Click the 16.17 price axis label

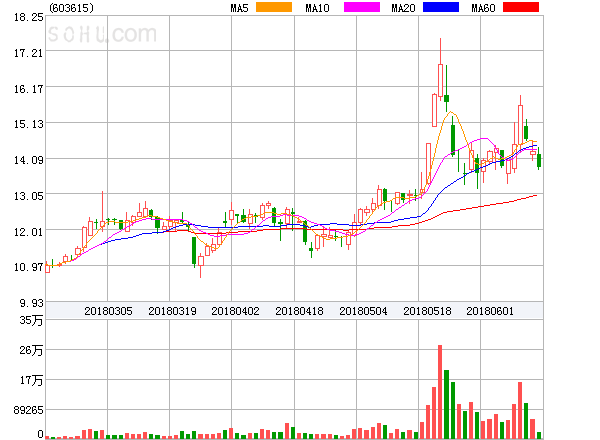29,89
